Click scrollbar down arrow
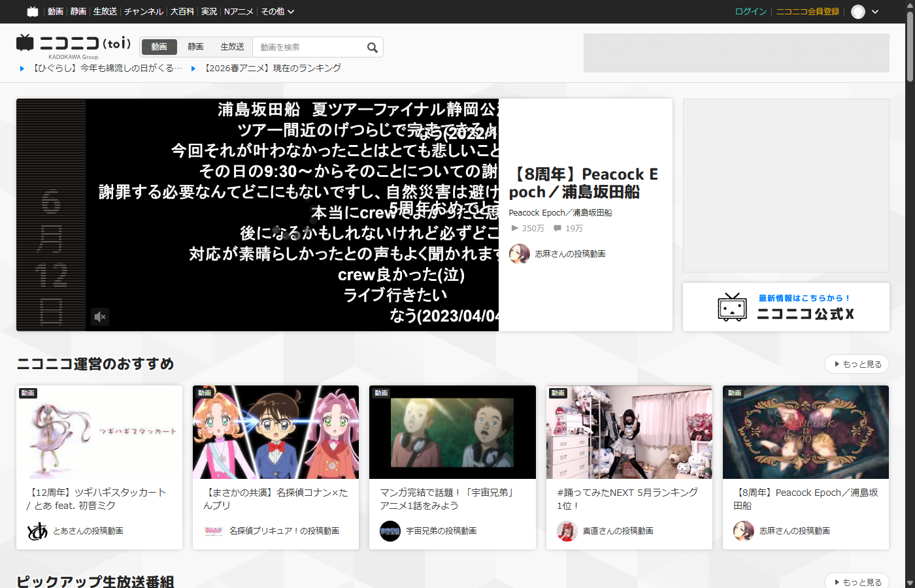 [910, 582]
